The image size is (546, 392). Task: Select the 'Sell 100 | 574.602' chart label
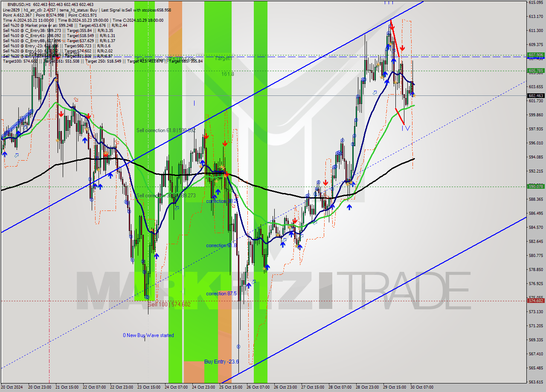tap(169, 304)
